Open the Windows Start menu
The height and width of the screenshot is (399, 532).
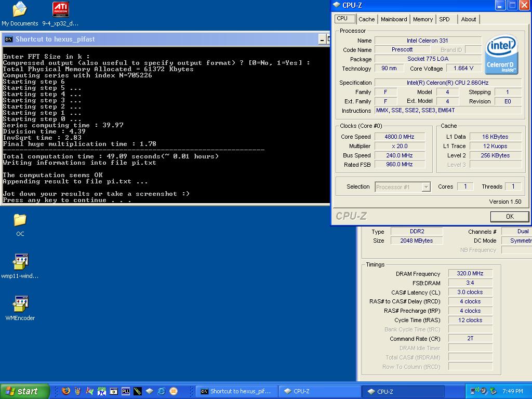coord(24,391)
